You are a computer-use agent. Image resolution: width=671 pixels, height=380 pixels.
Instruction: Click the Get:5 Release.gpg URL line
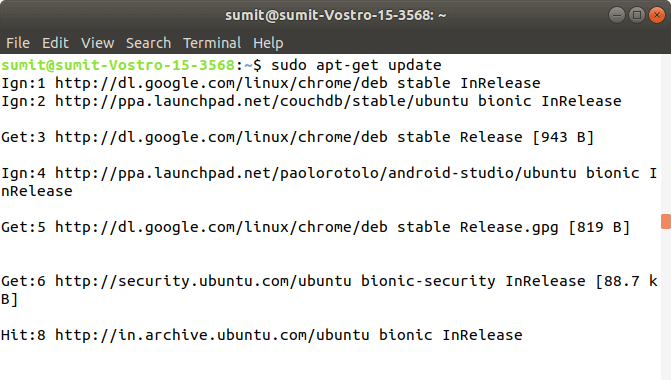(x=315, y=227)
